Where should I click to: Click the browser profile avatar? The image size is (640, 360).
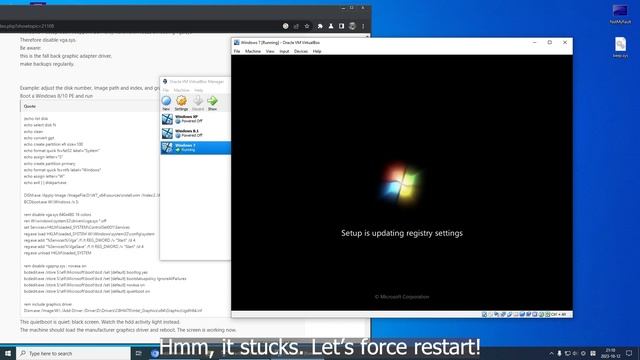click(x=352, y=26)
